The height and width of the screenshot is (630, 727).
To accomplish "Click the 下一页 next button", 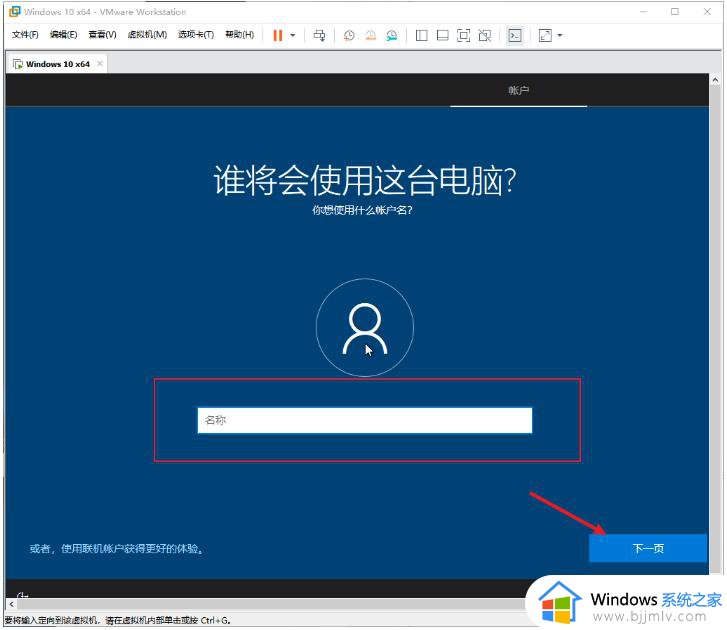I will pos(648,548).
